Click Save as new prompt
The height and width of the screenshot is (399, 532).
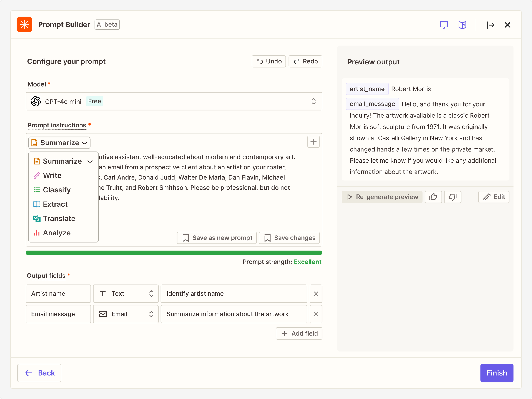click(x=217, y=238)
